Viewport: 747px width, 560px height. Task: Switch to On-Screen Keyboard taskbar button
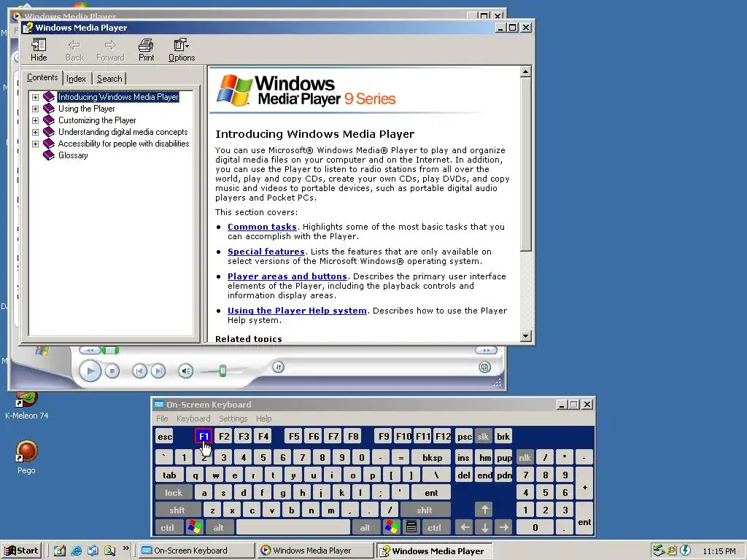[x=196, y=551]
